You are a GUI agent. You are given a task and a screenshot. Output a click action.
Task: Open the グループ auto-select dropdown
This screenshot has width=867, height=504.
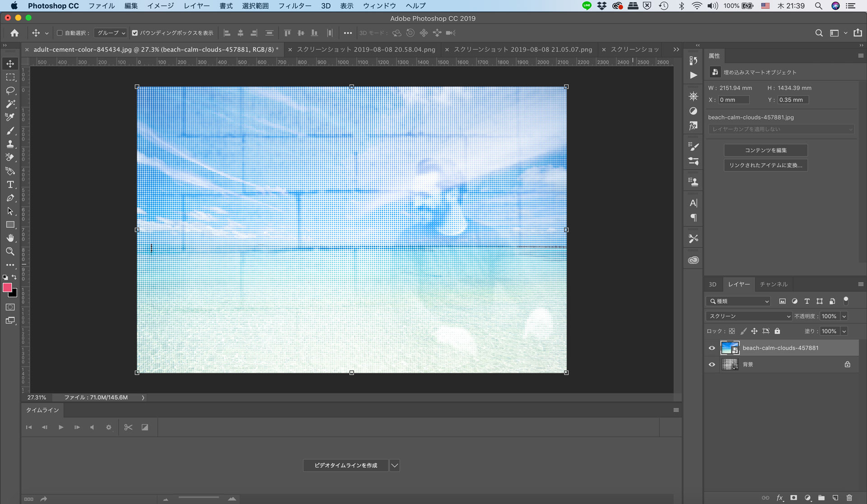point(111,33)
